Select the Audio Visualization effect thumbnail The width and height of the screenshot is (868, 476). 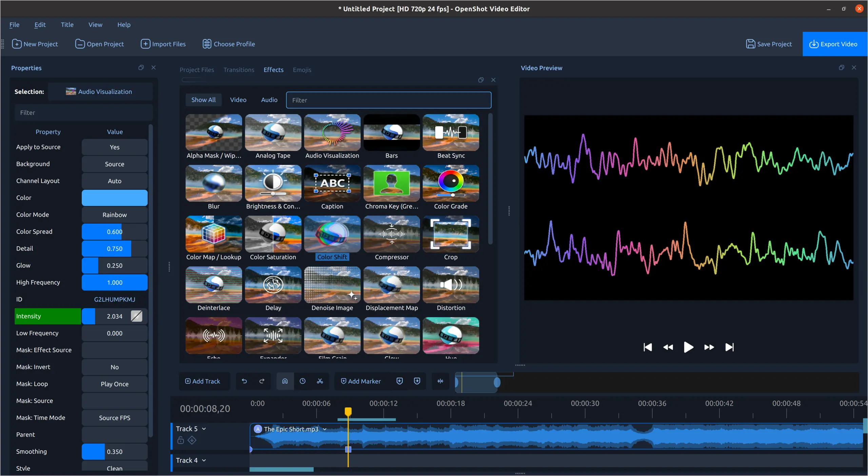[x=332, y=132]
